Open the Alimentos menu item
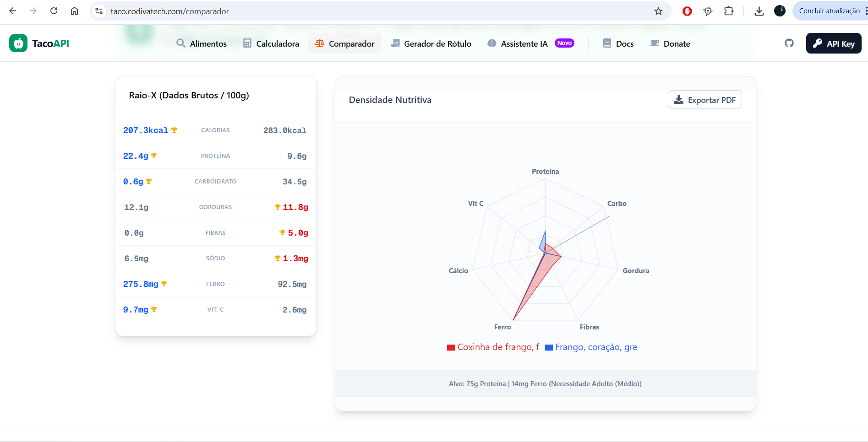 click(202, 44)
